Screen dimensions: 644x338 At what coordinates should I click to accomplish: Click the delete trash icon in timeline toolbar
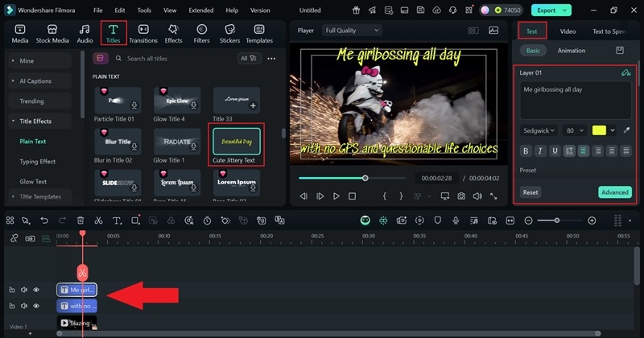(80, 221)
